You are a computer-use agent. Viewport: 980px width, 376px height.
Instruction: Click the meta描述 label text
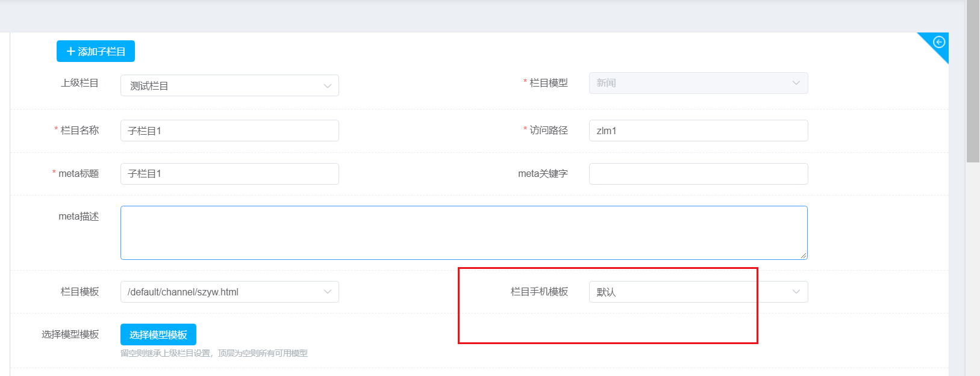78,217
